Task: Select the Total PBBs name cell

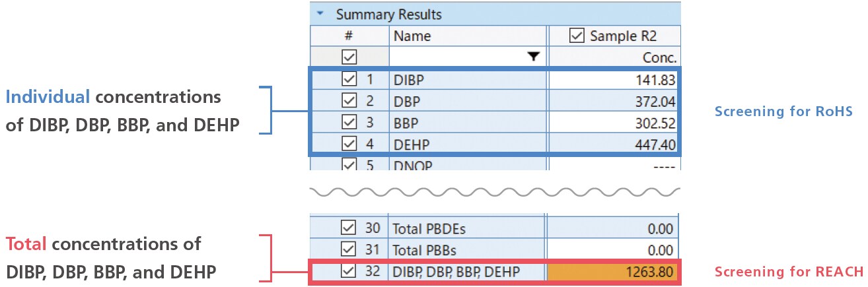Action: (466, 250)
